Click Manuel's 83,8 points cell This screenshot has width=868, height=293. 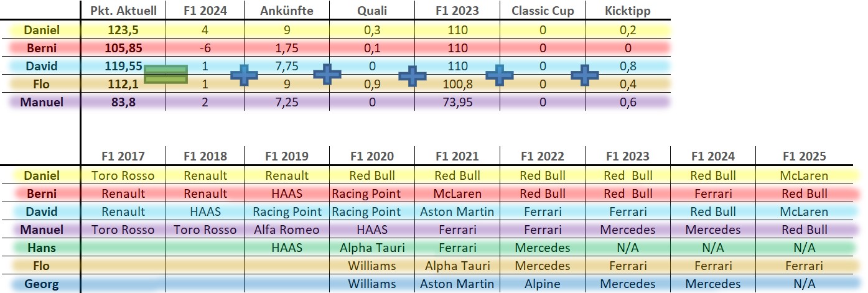coord(123,102)
